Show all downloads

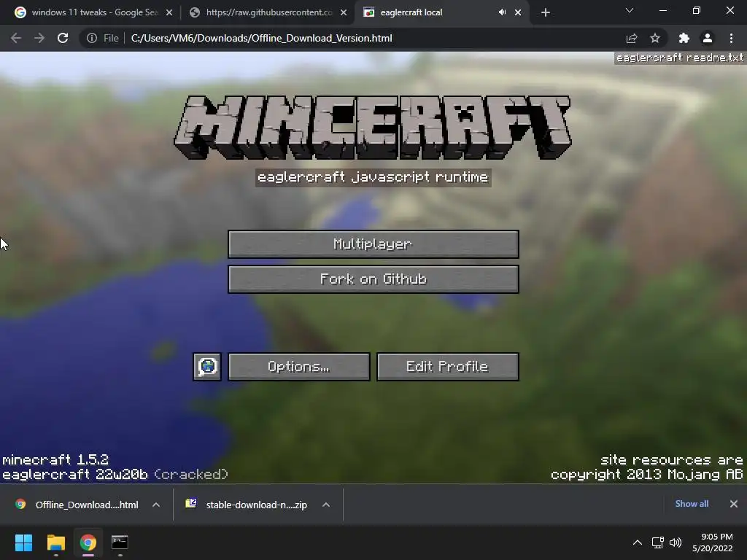692,504
